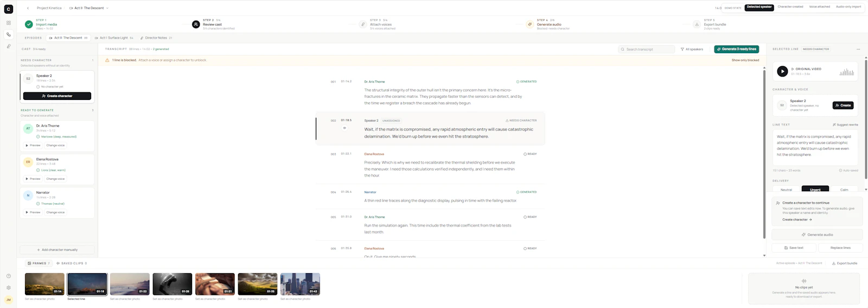Click the Save text button
This screenshot has height=308, width=868.
tap(794, 248)
